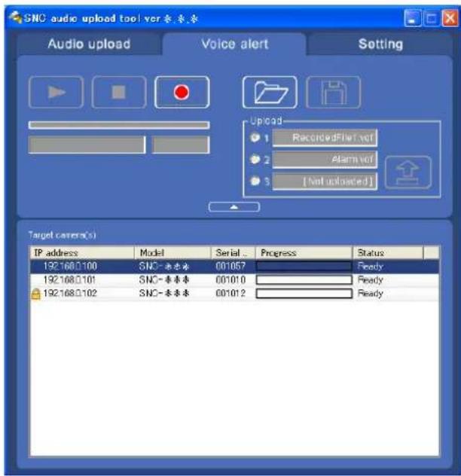
Task: Click the Upload arrow button
Action: (408, 172)
